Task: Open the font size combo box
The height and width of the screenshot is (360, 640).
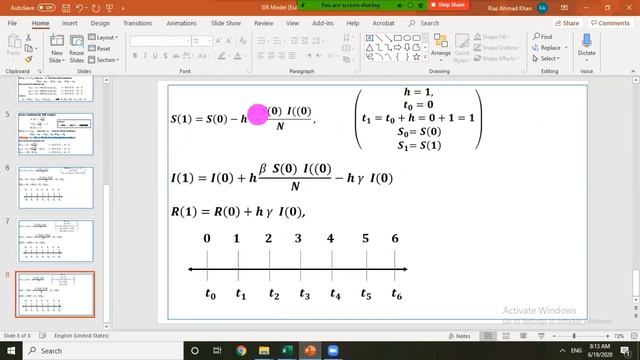Action: coord(202,41)
